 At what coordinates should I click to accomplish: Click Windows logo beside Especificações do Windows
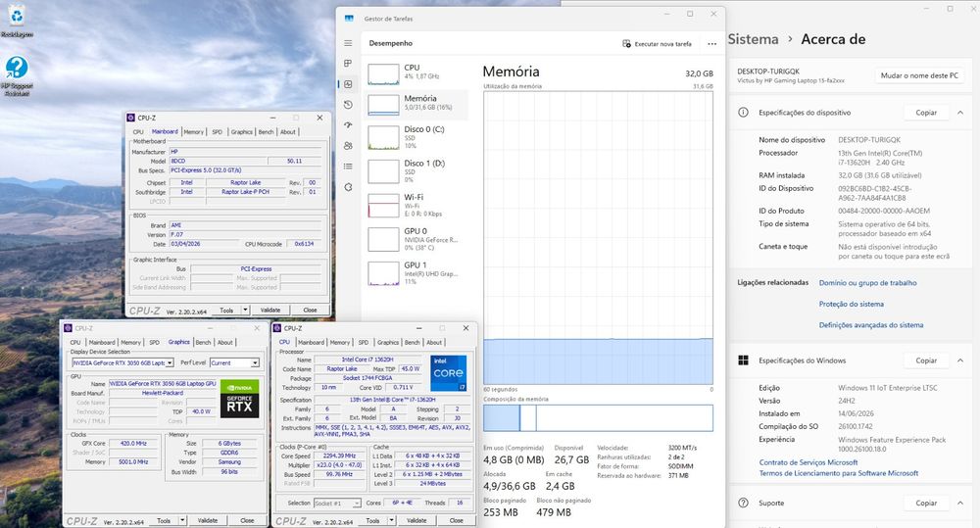coord(743,360)
